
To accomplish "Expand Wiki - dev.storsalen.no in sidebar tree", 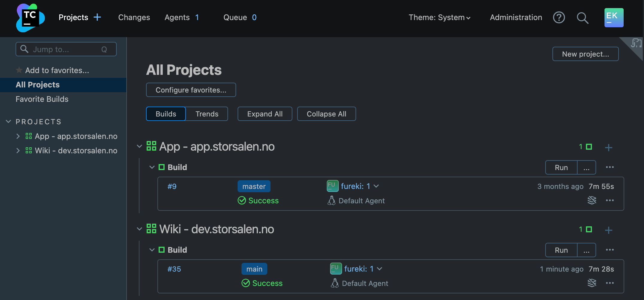I will pyautogui.click(x=18, y=151).
